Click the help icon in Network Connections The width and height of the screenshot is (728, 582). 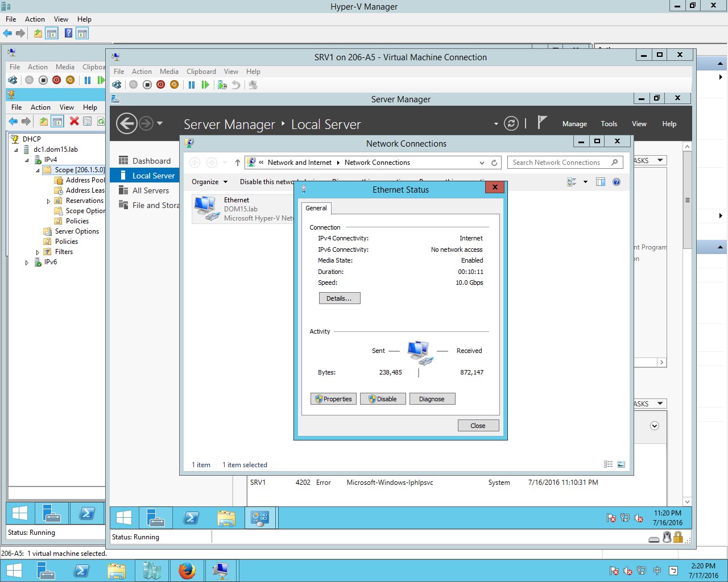[617, 182]
